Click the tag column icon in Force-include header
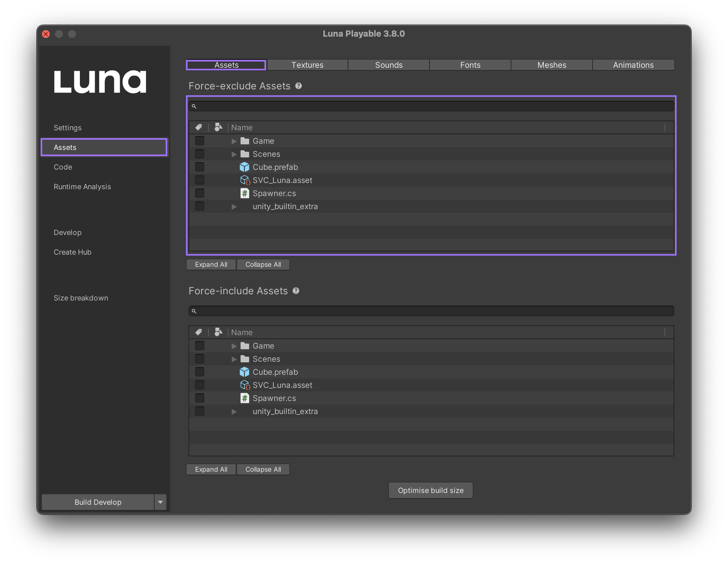 point(199,332)
